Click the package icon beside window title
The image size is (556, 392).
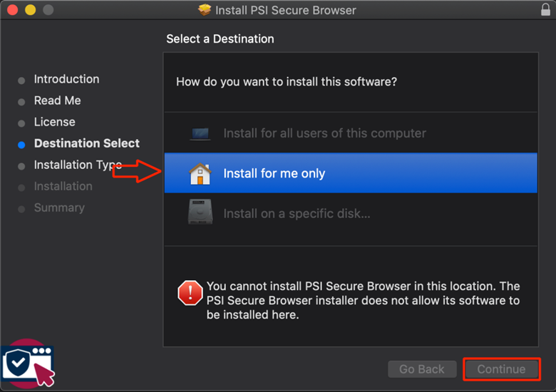pos(205,10)
